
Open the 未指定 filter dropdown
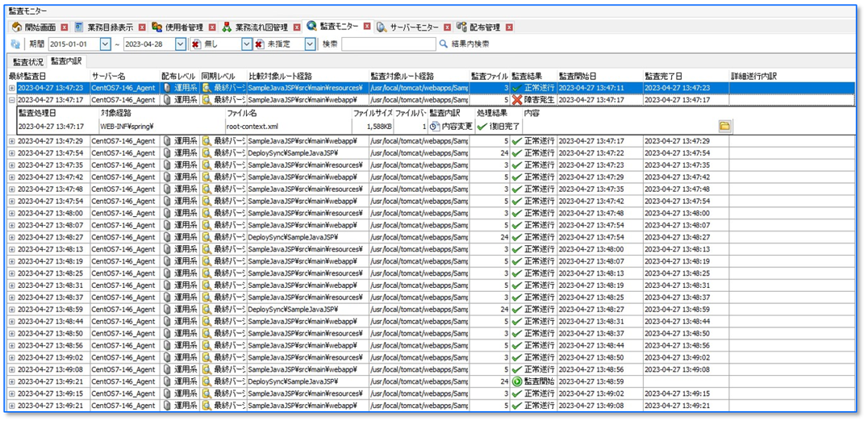310,44
